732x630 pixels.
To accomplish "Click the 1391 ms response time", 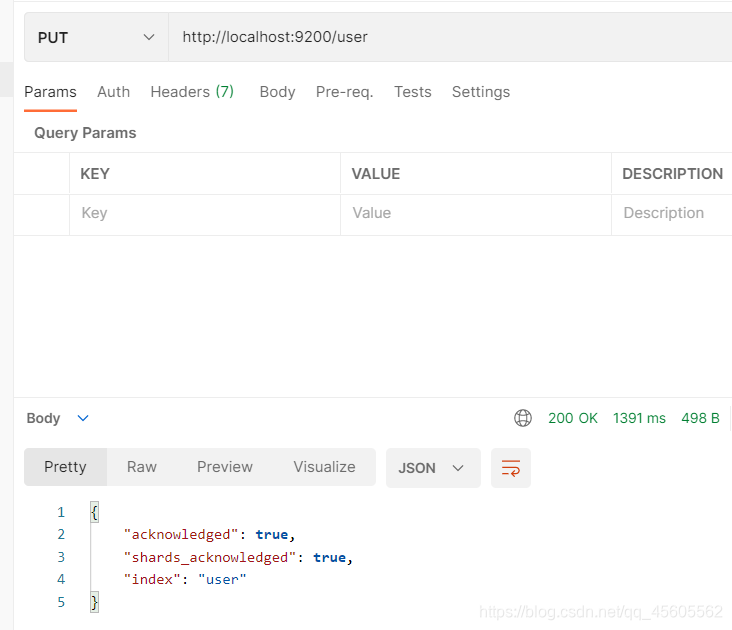I will pyautogui.click(x=639, y=418).
